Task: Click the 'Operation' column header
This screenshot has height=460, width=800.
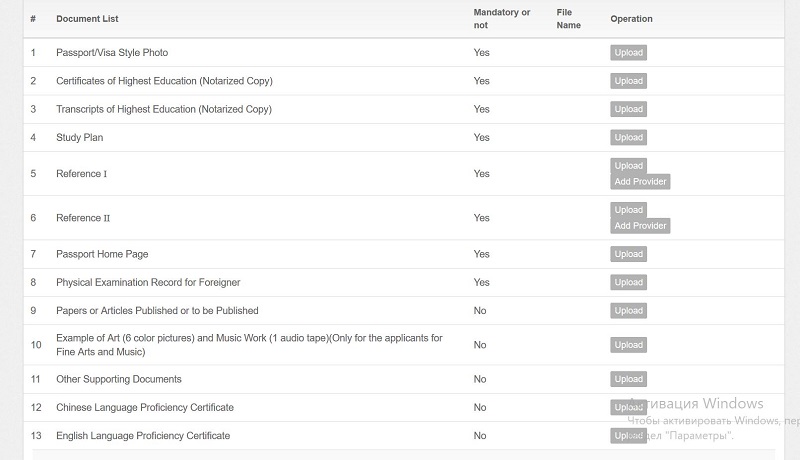Action: click(631, 19)
